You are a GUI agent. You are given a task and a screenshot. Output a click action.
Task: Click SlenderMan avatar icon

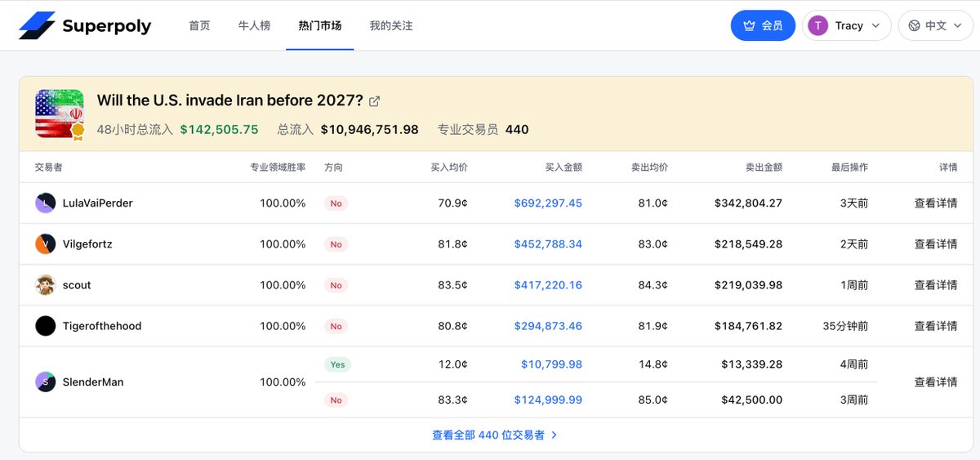(x=45, y=382)
